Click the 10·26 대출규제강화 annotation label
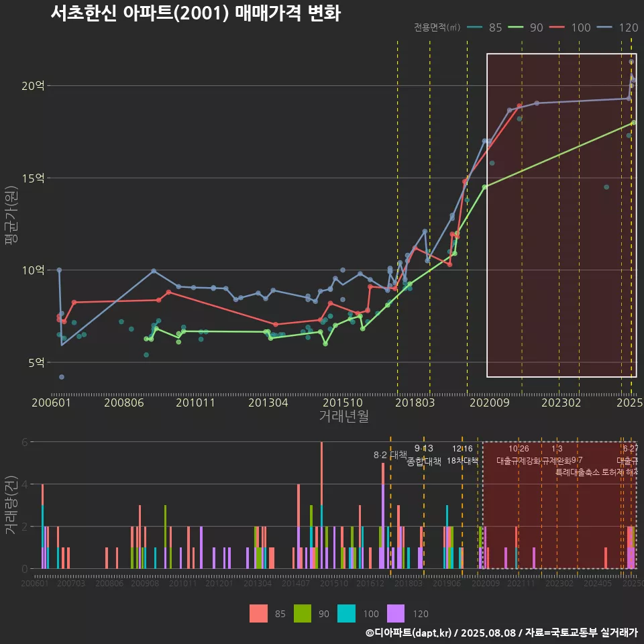Image resolution: width=644 pixels, height=644 pixels. click(519, 455)
